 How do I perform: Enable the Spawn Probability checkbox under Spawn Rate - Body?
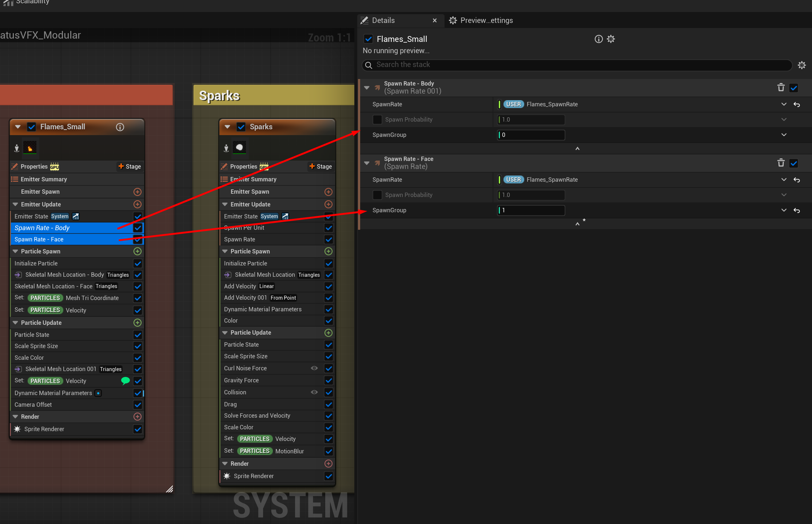pos(378,119)
